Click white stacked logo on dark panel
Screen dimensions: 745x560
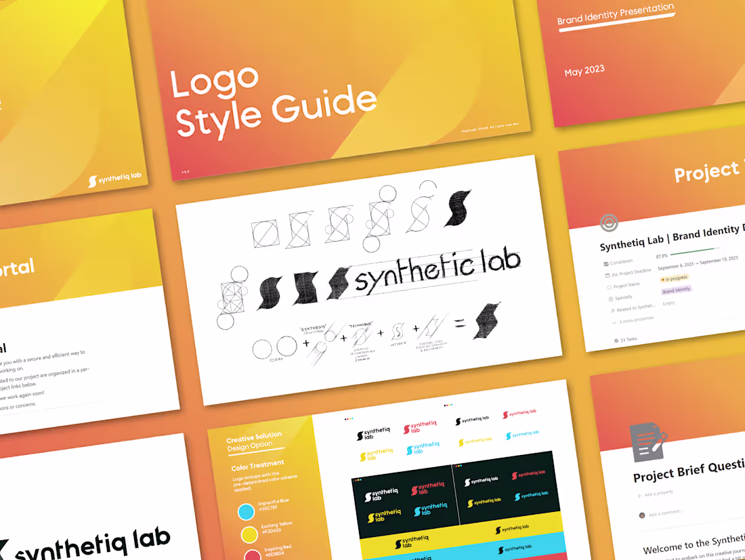(x=381, y=494)
